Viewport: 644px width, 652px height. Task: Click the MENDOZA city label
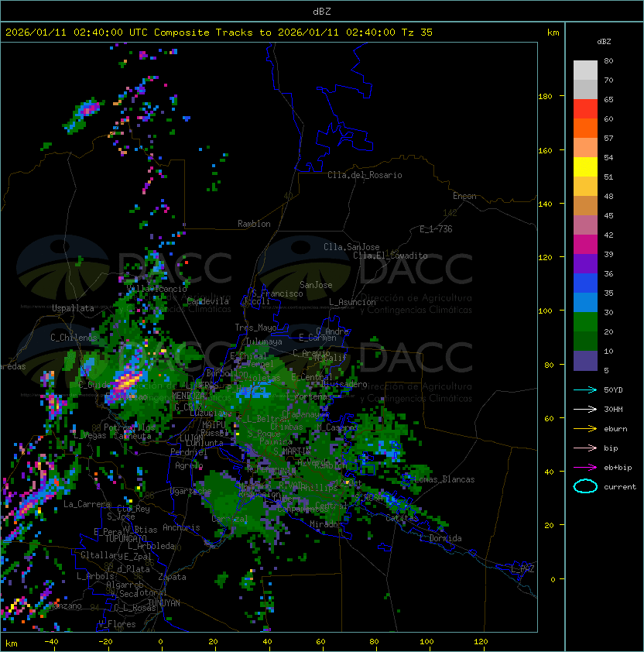click(188, 395)
